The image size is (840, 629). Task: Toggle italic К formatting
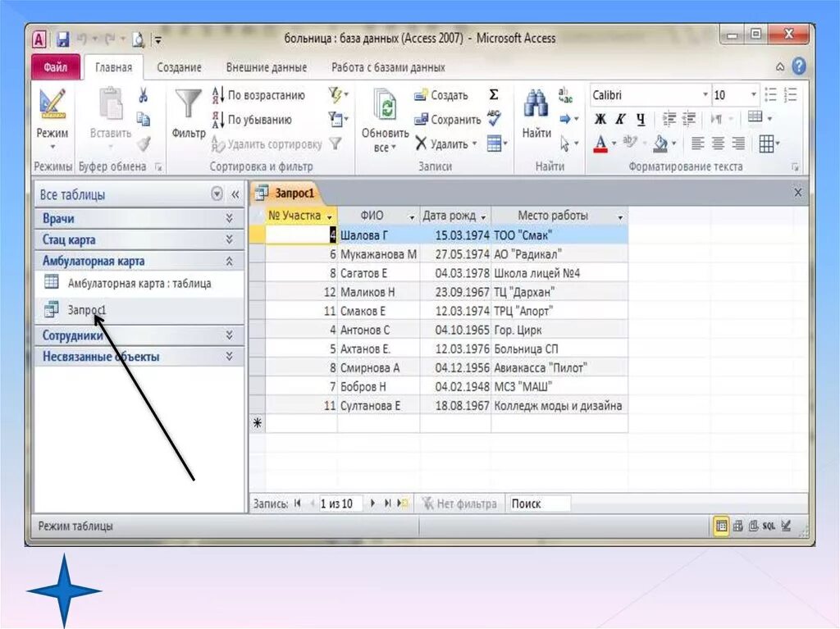point(620,119)
